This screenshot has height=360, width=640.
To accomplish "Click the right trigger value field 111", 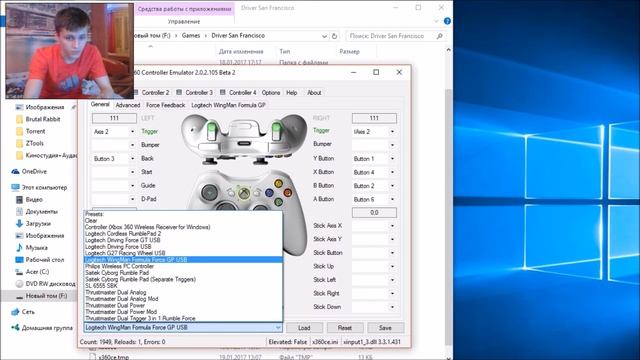I will pos(374,118).
